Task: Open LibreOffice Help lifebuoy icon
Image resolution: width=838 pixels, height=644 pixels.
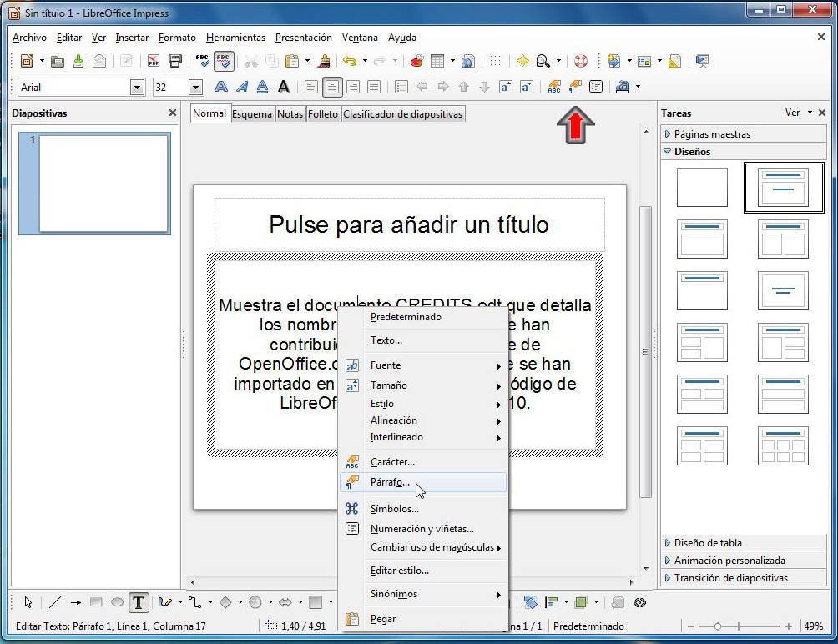Action: click(580, 61)
